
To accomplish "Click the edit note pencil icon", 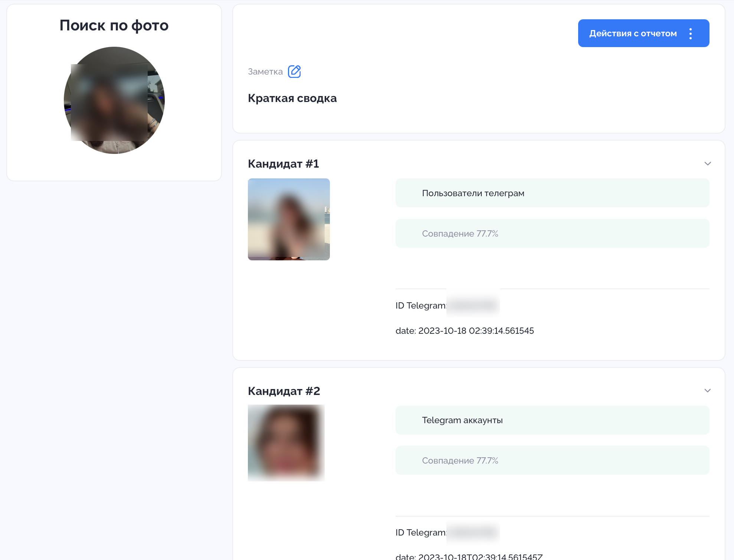I will tap(294, 71).
